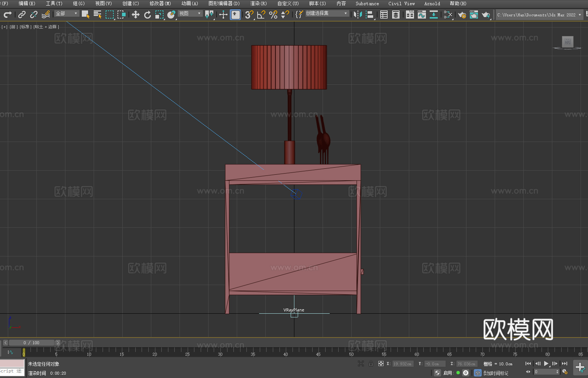The height and width of the screenshot is (378, 588).
Task: Toggle the Scene Explorer icon
Action: pos(384,14)
